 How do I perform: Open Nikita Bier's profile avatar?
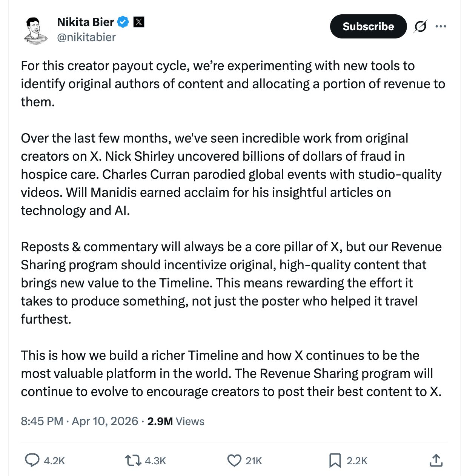point(35,30)
